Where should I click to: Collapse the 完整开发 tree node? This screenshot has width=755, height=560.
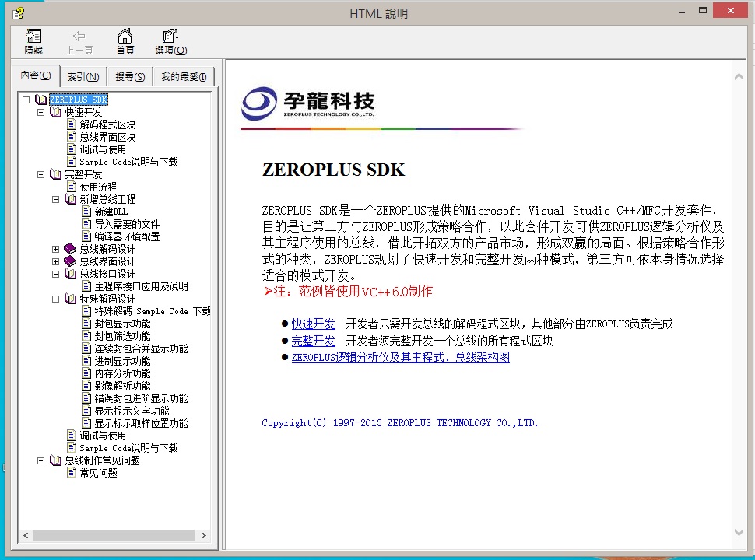click(x=41, y=174)
